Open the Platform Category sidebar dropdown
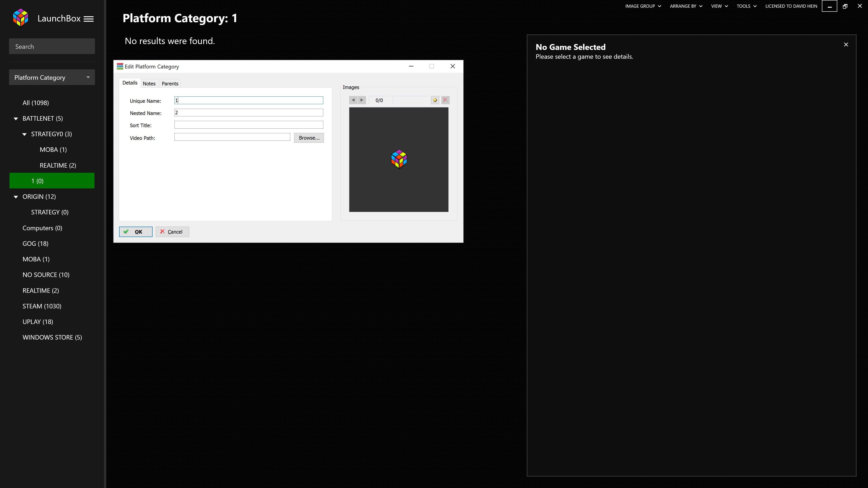The width and height of the screenshot is (868, 488). (x=52, y=77)
